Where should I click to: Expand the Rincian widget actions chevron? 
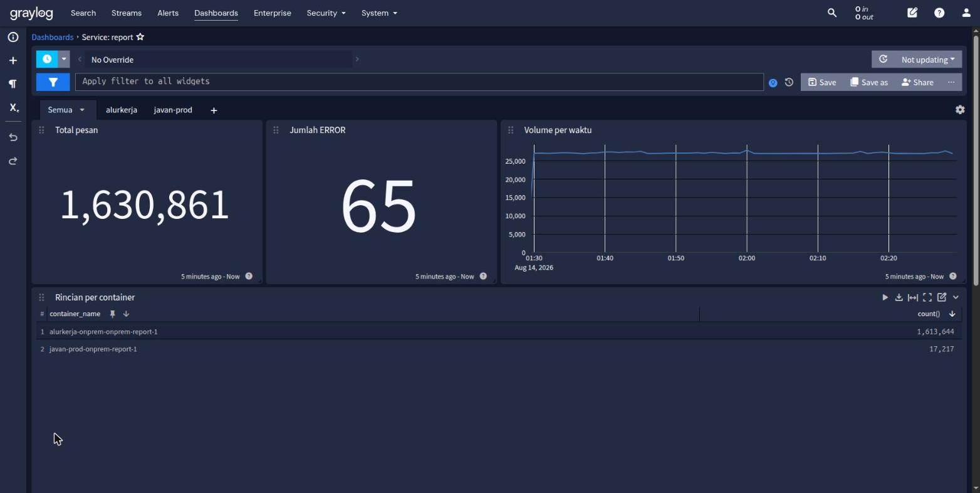(x=956, y=297)
